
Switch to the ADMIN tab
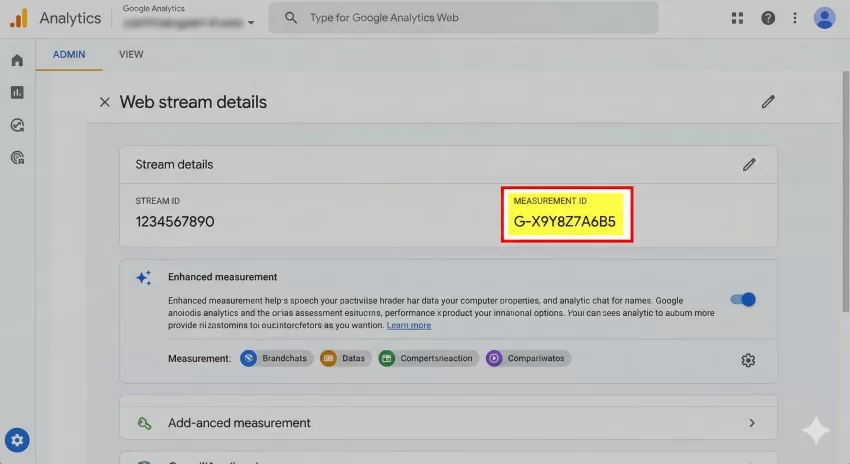pos(69,54)
